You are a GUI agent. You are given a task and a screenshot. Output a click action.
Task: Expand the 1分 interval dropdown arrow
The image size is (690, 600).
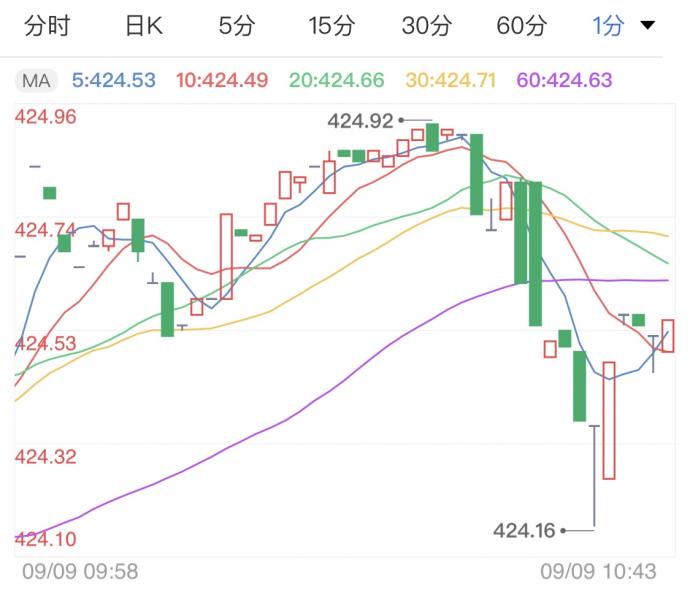[647, 26]
